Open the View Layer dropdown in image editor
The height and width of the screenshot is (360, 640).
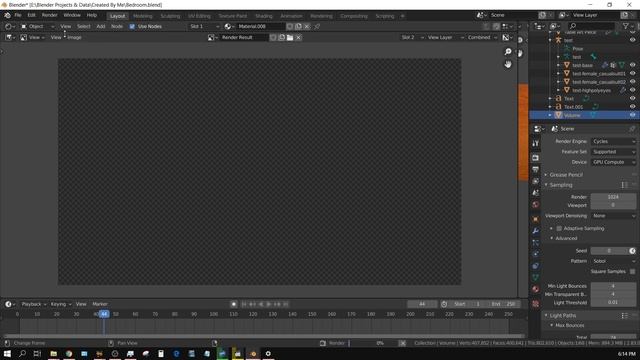445,38
